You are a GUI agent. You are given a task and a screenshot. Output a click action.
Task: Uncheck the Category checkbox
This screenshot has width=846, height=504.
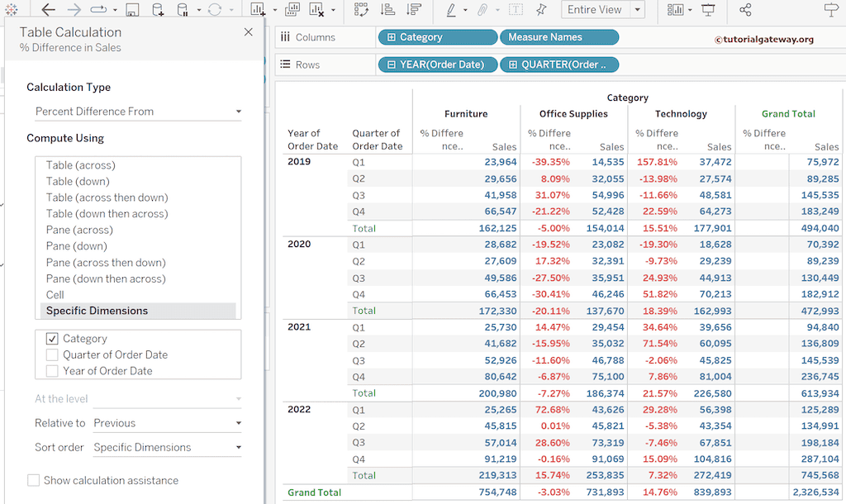click(x=52, y=339)
